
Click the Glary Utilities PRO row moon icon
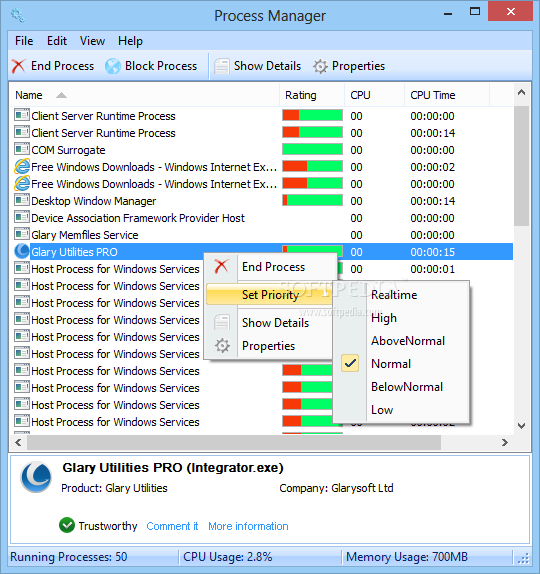click(x=22, y=251)
